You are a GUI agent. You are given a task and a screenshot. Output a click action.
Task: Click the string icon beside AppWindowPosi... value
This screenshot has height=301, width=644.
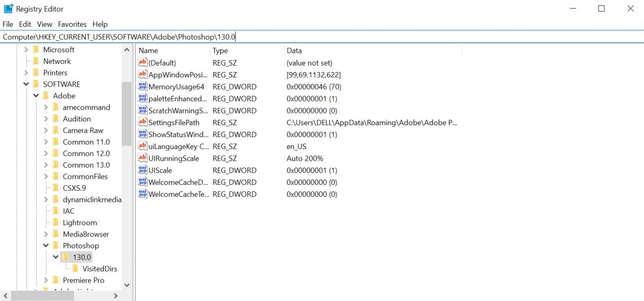coord(143,75)
